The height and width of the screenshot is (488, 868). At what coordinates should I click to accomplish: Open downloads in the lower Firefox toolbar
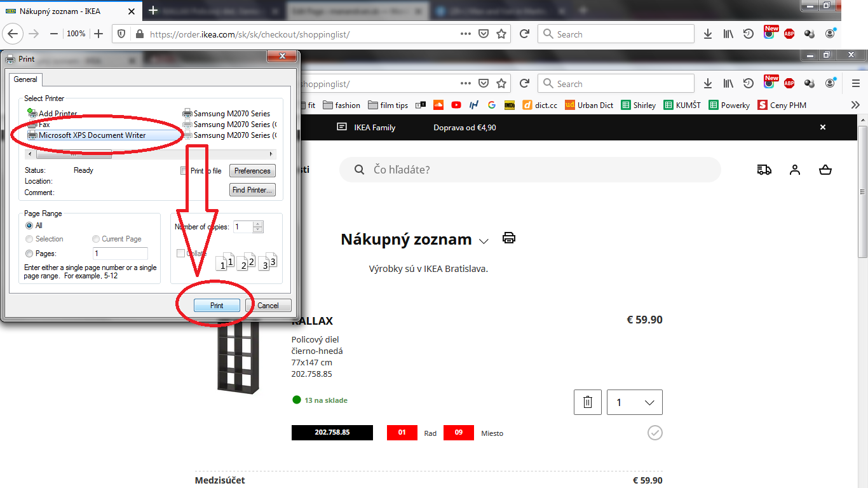click(708, 83)
